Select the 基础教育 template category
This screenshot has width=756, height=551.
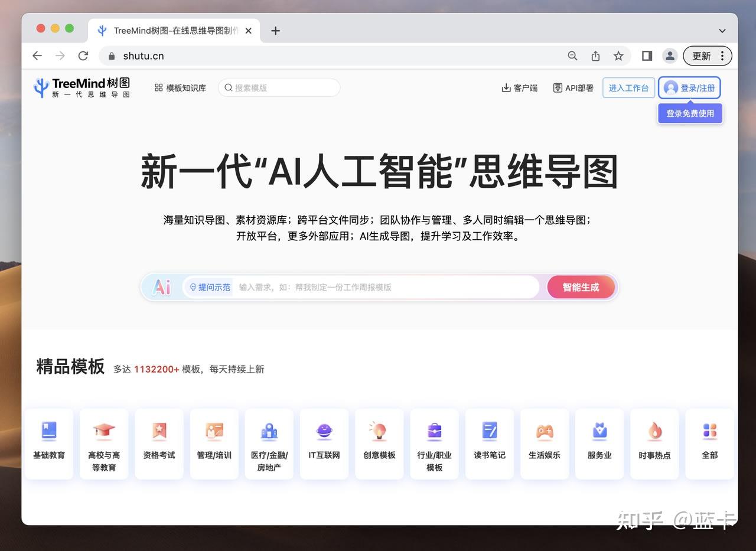click(49, 444)
